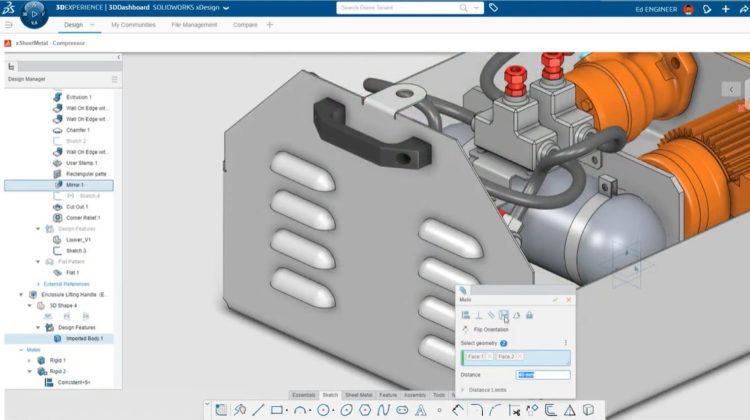The height and width of the screenshot is (420, 750).
Task: Expand the Rigid 1 tree node
Action: [28, 360]
